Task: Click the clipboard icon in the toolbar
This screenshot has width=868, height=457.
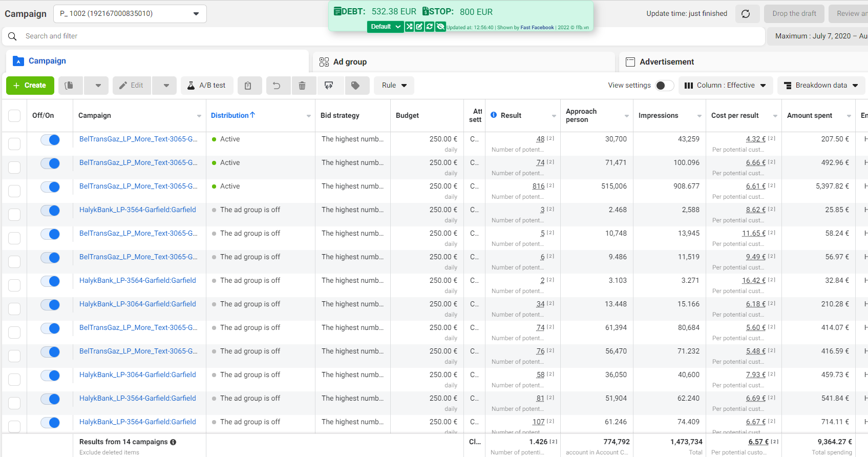Action: pos(248,86)
